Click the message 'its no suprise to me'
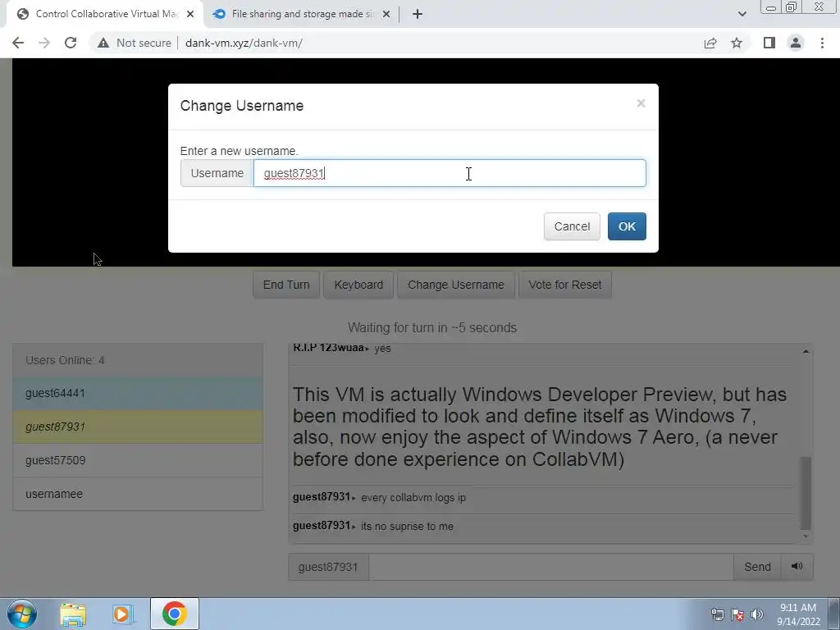 (x=407, y=526)
